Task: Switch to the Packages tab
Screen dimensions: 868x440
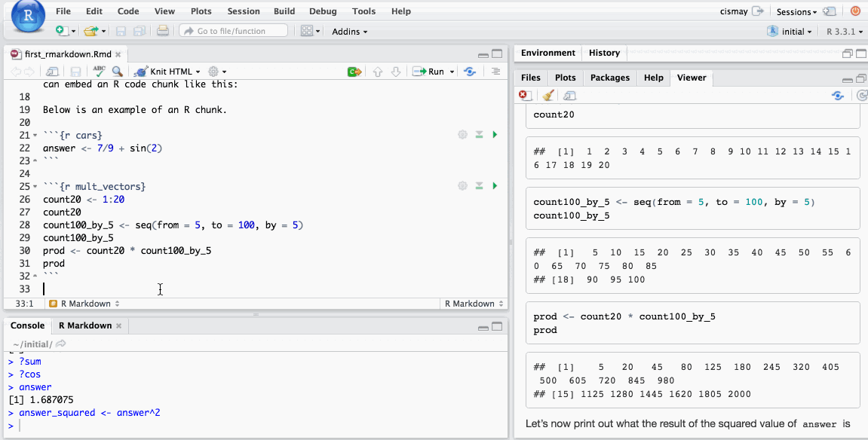Action: 609,78
